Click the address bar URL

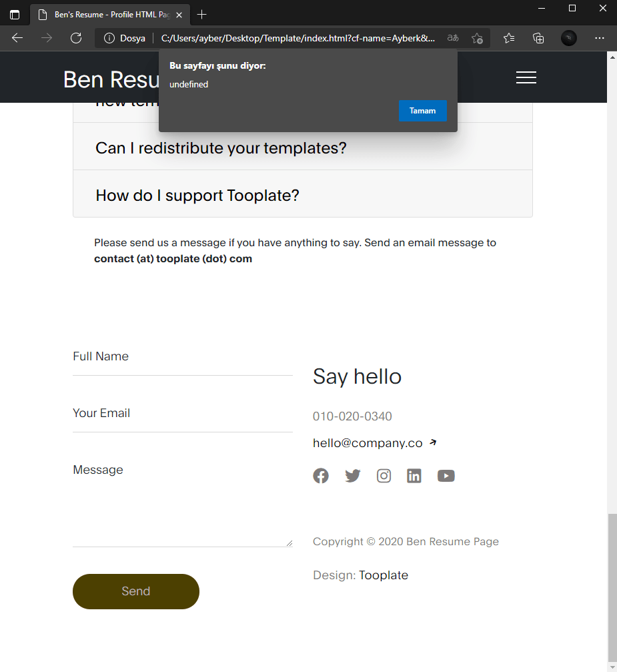click(x=297, y=38)
